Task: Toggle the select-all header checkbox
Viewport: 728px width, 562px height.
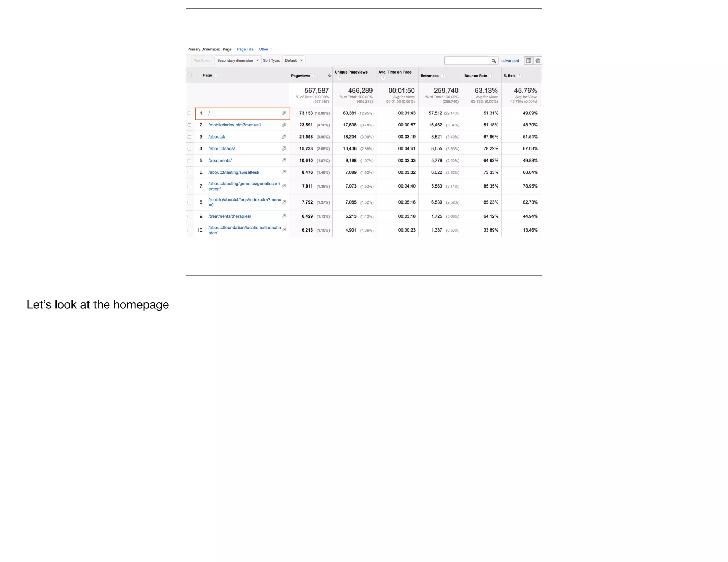Action: coord(189,75)
